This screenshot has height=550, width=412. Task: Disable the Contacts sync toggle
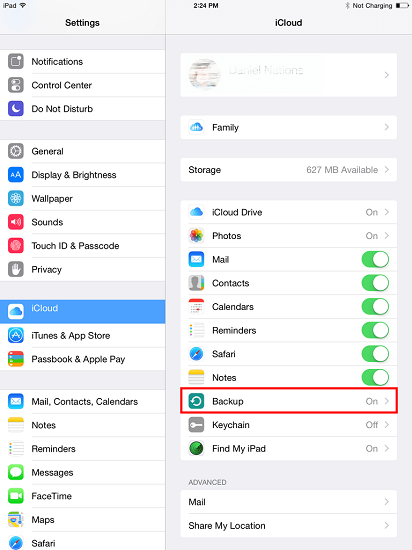[375, 283]
